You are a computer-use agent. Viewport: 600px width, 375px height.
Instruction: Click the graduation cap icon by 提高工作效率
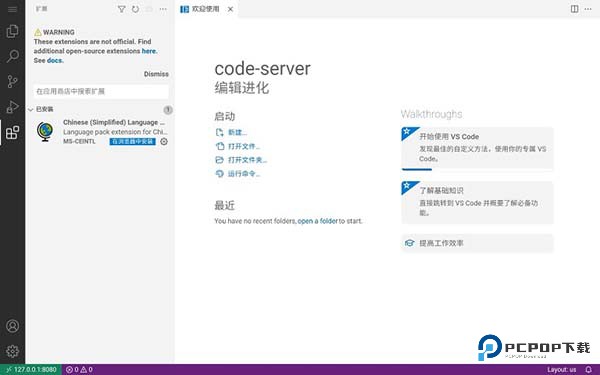click(x=409, y=243)
